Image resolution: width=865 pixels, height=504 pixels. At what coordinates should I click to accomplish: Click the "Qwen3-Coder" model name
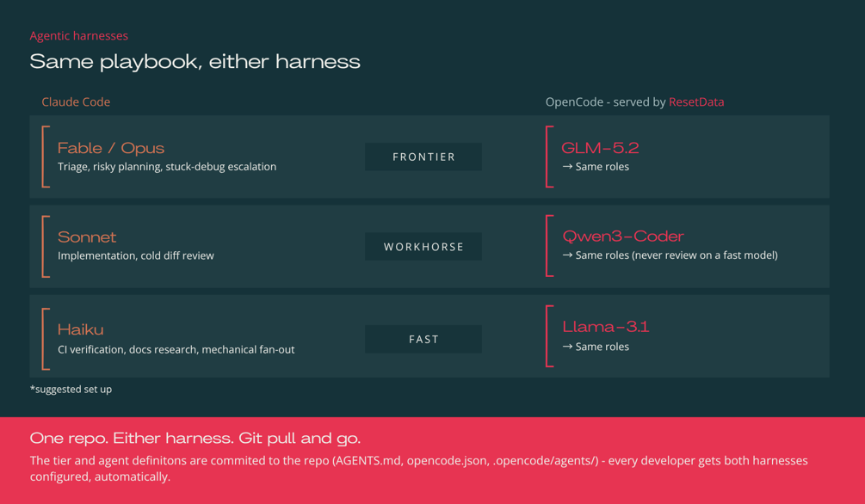tap(623, 236)
